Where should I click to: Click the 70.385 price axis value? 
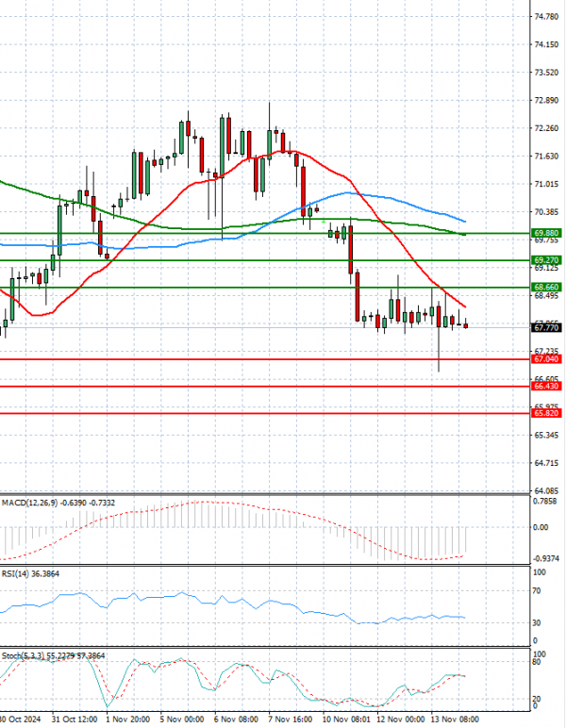coord(546,212)
